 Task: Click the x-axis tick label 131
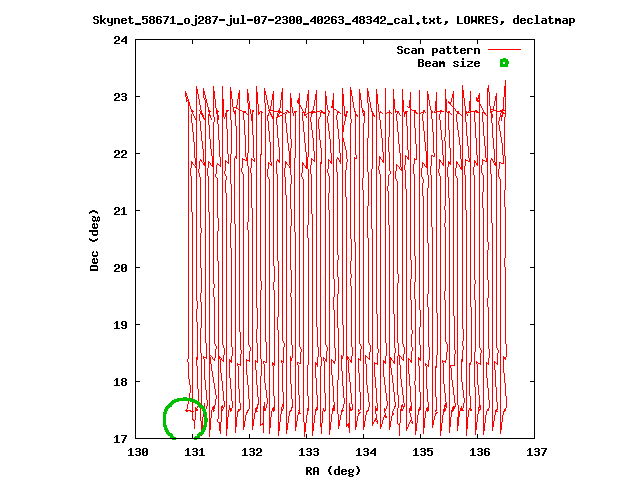[194, 452]
